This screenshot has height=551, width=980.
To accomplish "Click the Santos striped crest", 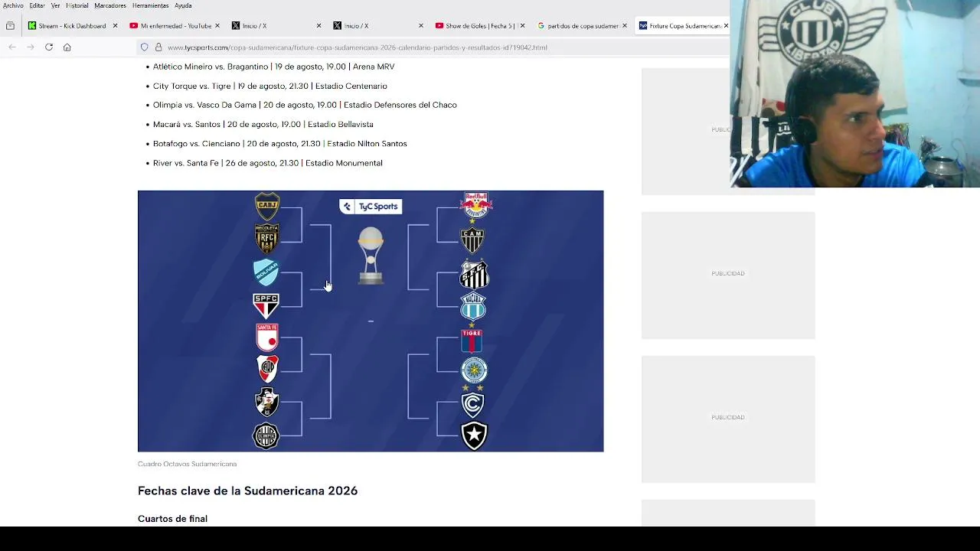I will 474,274.
